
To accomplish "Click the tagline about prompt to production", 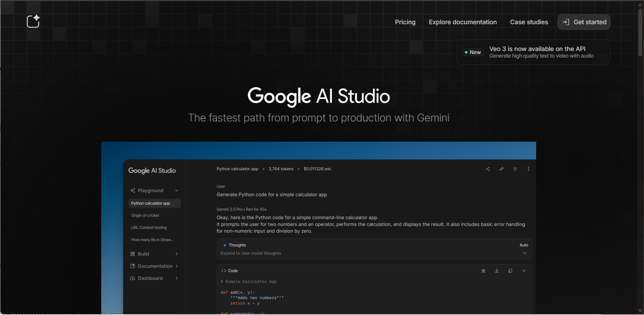I will [319, 118].
